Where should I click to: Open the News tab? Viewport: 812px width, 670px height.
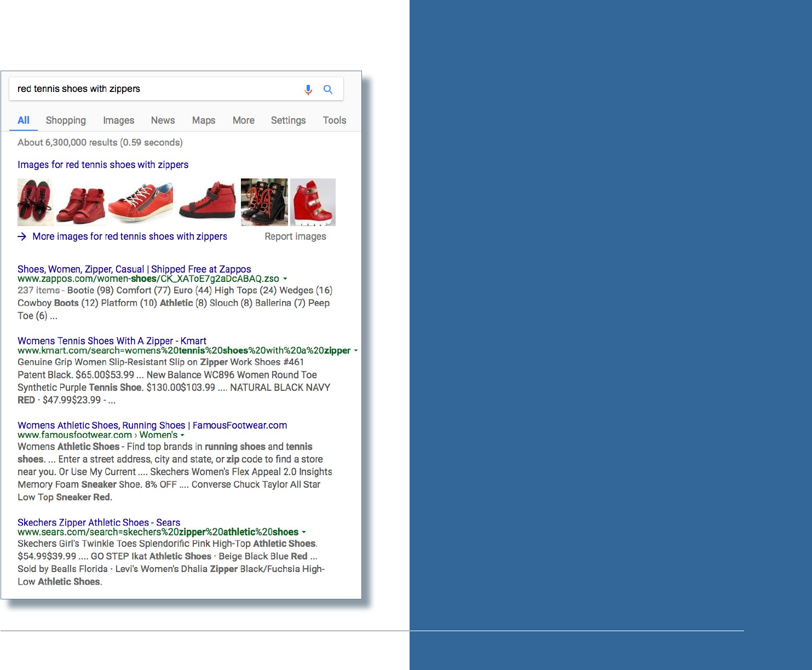(163, 120)
